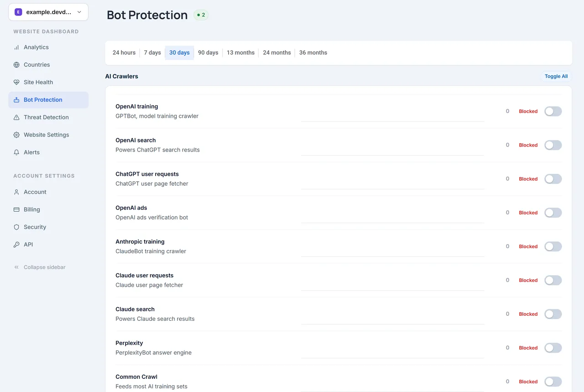Click the 'GPTBot, model training crawler' description
The height and width of the screenshot is (392, 584).
(x=157, y=116)
